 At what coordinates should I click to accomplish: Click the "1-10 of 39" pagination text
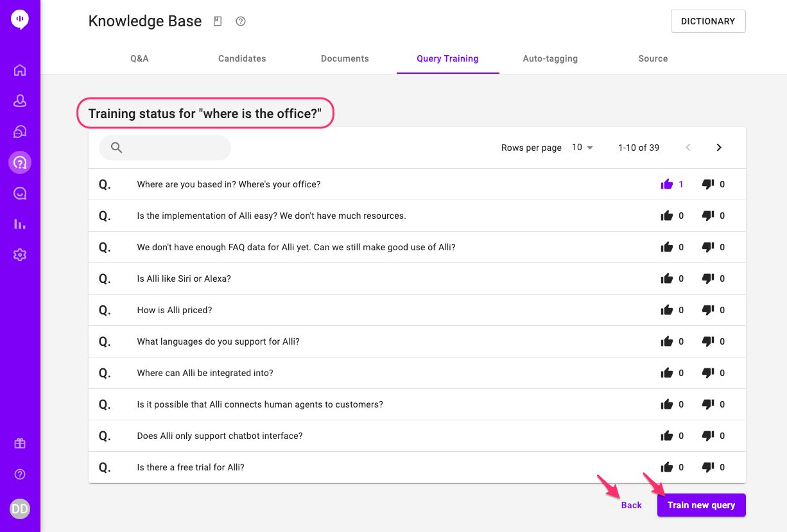pos(639,148)
